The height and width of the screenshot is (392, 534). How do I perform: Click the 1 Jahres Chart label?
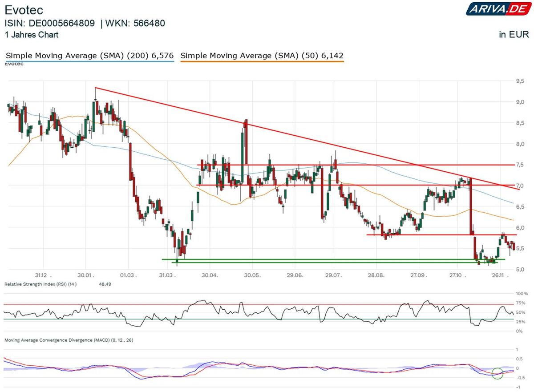(x=31, y=35)
